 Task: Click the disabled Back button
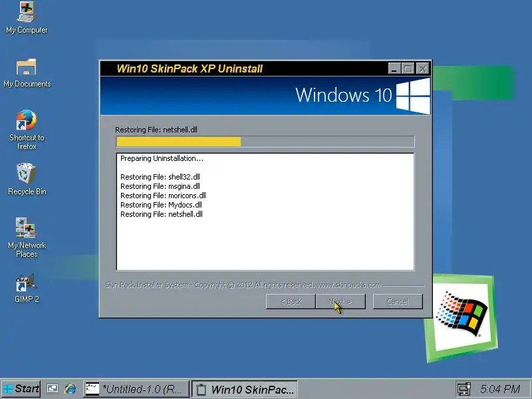click(x=291, y=301)
